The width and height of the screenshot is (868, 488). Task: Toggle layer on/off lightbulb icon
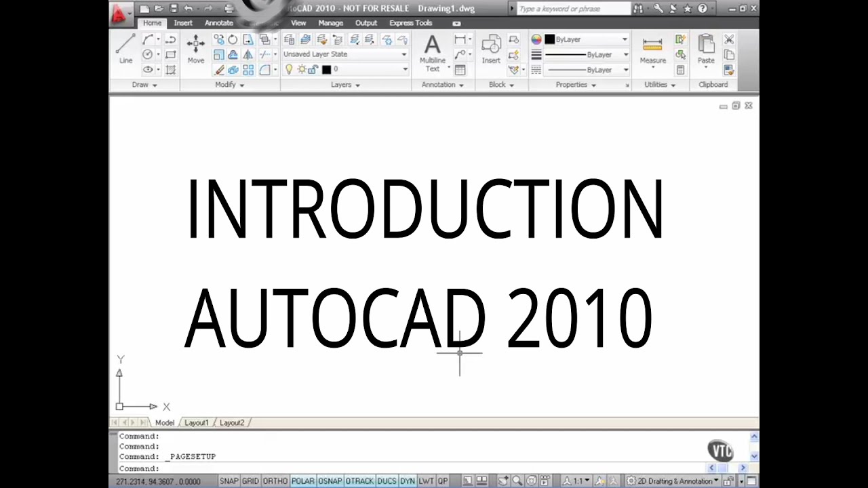coord(289,69)
